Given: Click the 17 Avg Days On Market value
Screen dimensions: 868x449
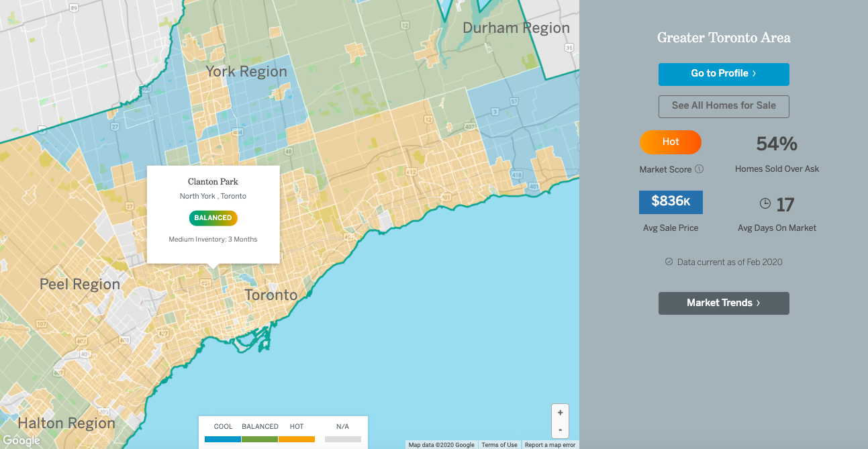Looking at the screenshot, I should coord(785,205).
